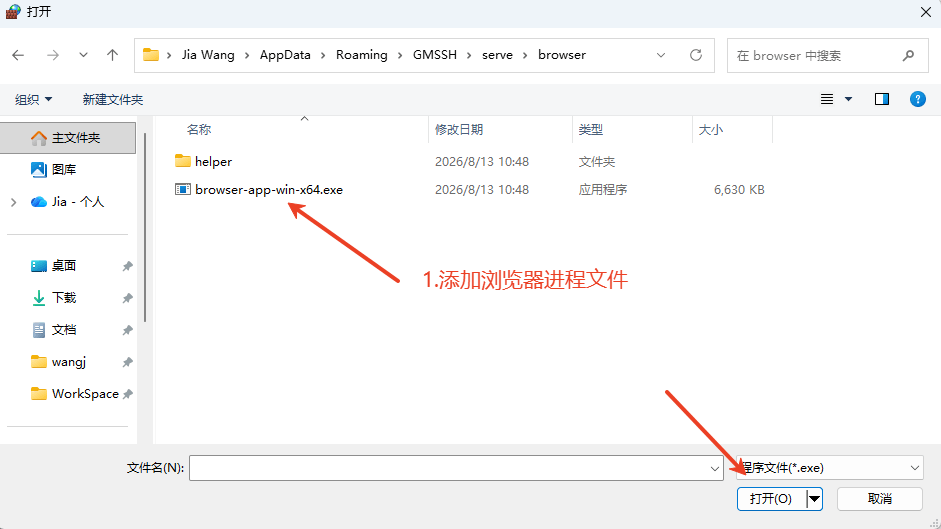
Task: Click the pin icon beside 文档
Action: (127, 330)
